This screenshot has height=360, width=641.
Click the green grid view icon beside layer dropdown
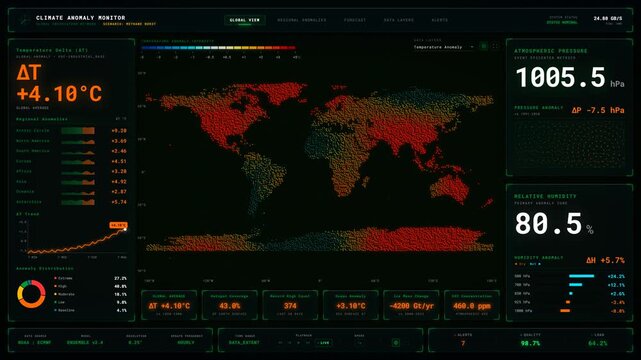[484, 46]
